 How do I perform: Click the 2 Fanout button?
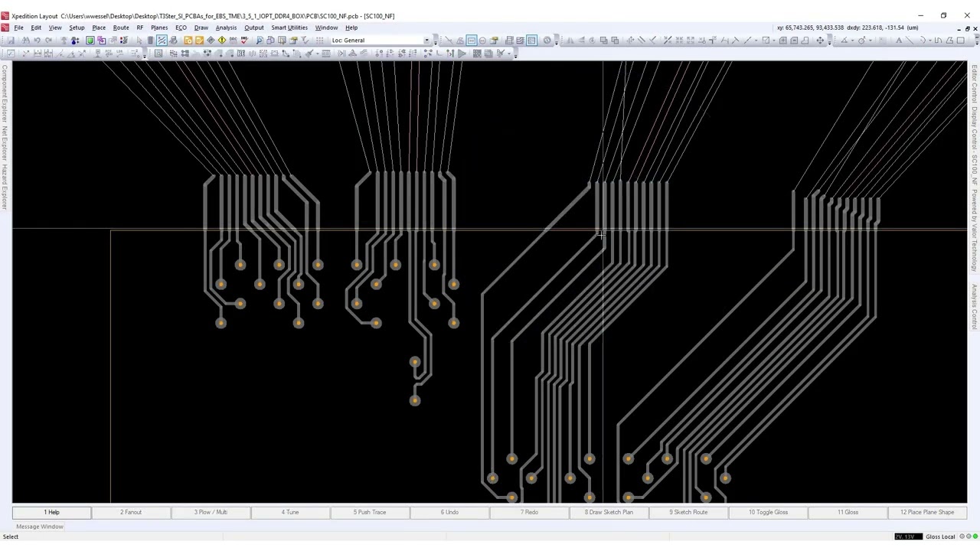[x=131, y=512]
